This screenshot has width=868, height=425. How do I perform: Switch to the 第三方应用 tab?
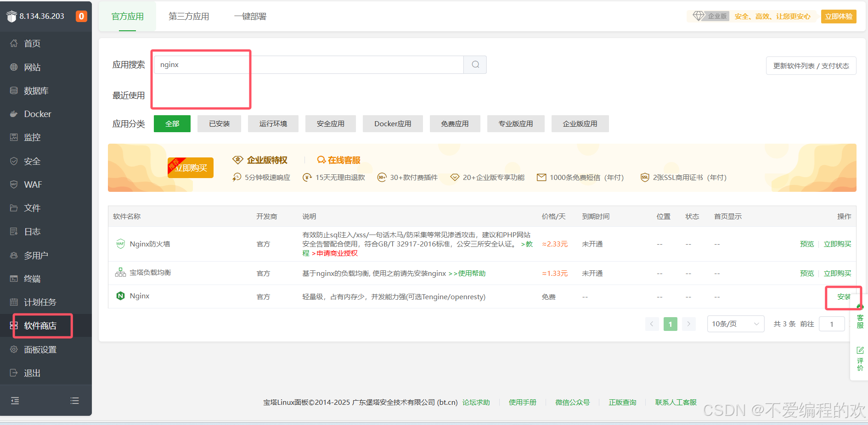pyautogui.click(x=189, y=17)
